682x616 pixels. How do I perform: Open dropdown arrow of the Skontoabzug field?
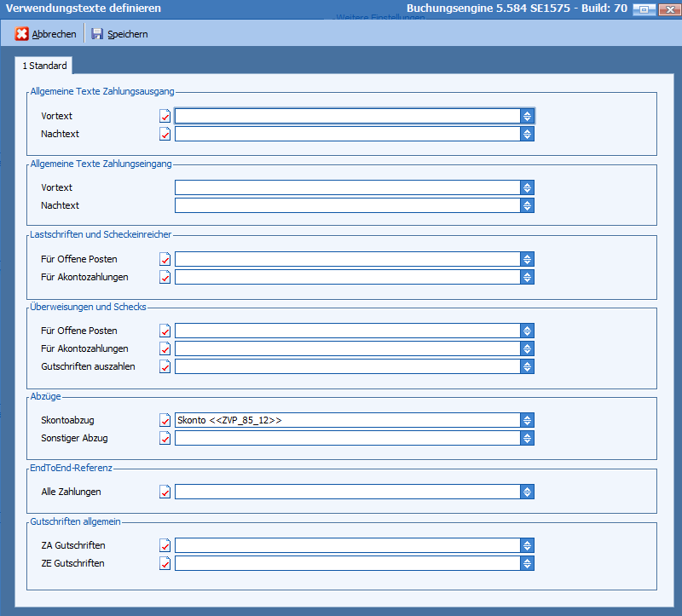(x=528, y=420)
